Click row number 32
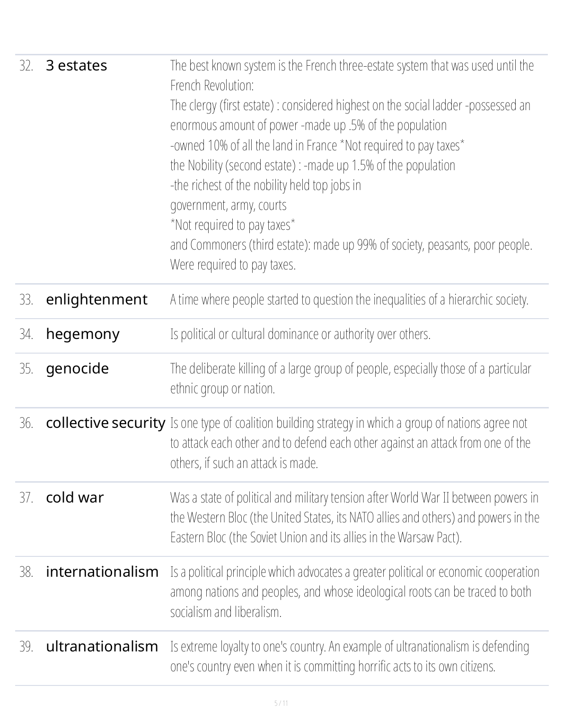 pyautogui.click(x=26, y=66)
